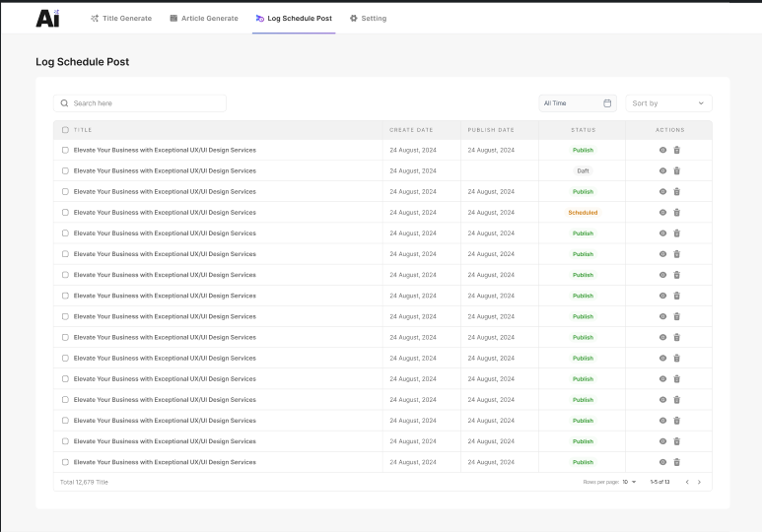Click the "Log Schedule Post" page heading
This screenshot has height=532, width=762.
tap(83, 62)
